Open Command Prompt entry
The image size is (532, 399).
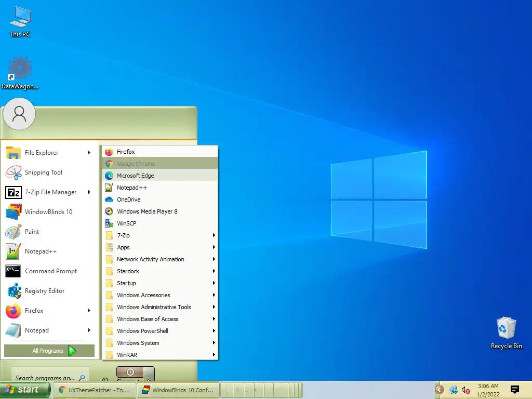point(49,271)
